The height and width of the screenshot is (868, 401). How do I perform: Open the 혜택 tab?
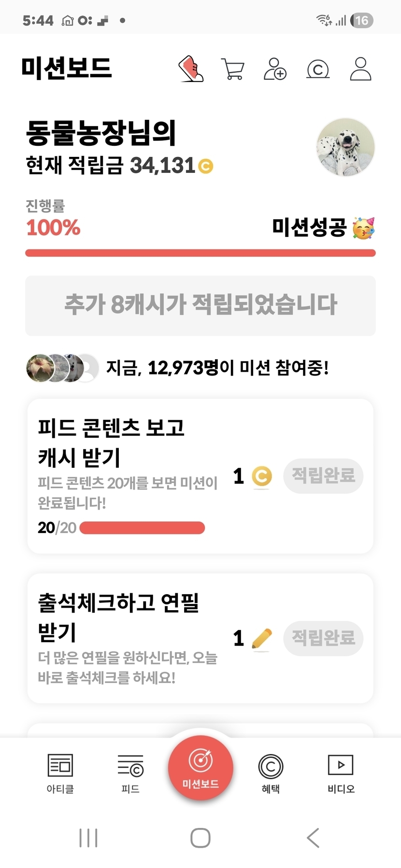click(x=271, y=773)
